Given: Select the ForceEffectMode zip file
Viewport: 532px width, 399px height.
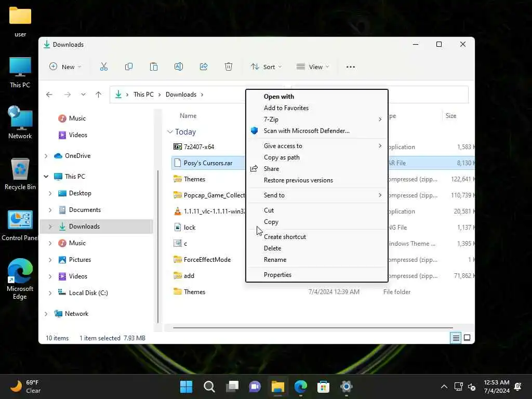Looking at the screenshot, I should 207,260.
